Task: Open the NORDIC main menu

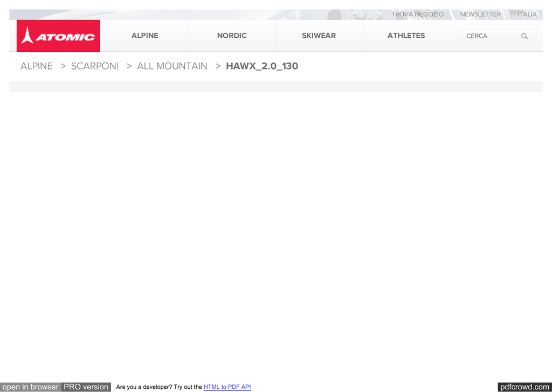Action: click(x=232, y=36)
